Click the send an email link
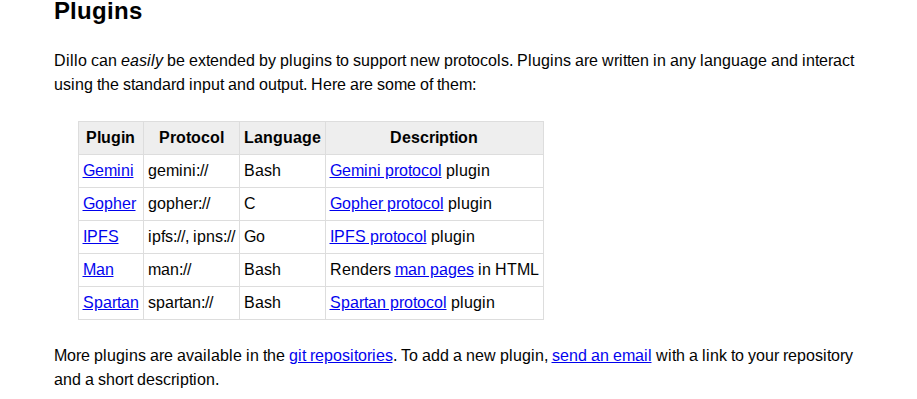 point(601,356)
